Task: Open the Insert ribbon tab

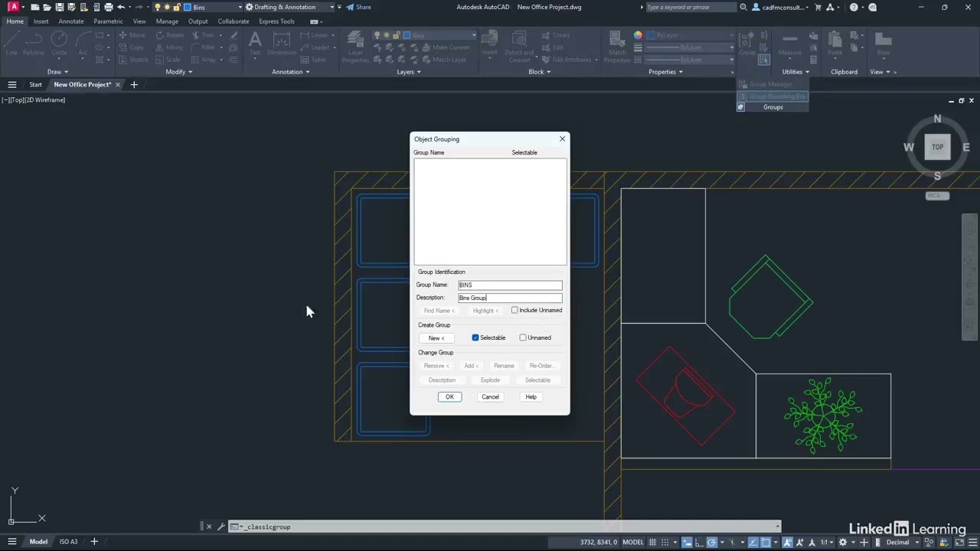Action: click(41, 21)
